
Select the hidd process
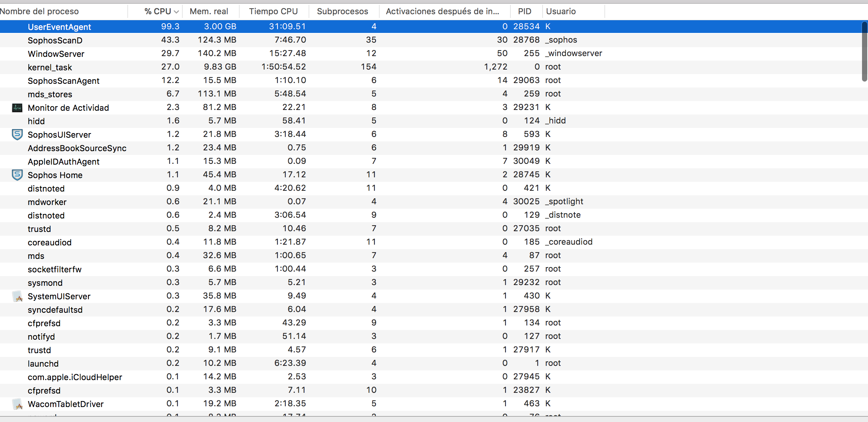click(x=36, y=121)
